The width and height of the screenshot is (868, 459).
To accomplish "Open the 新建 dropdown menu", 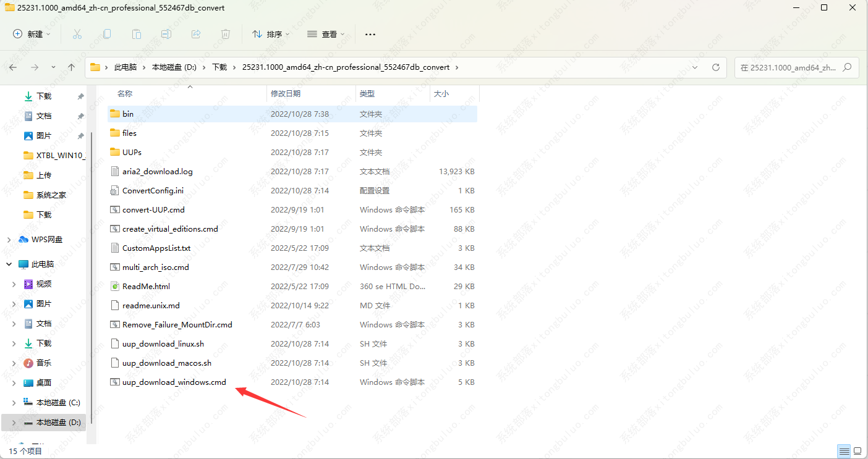I will pyautogui.click(x=32, y=34).
